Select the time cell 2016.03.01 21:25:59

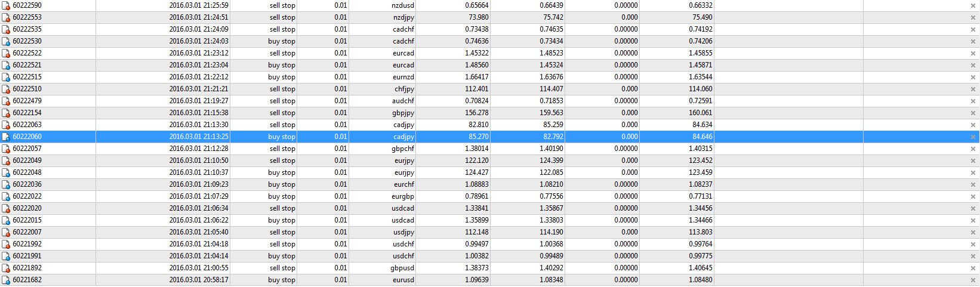199,5
